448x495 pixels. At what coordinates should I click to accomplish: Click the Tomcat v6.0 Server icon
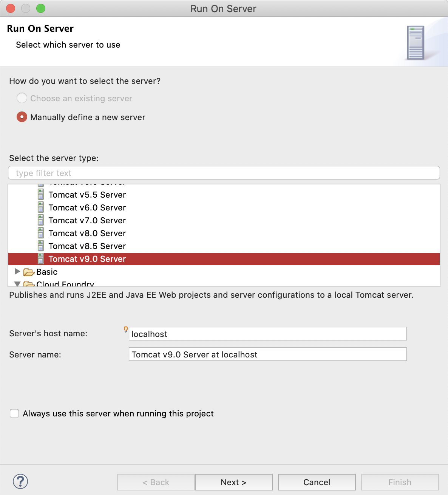point(41,207)
